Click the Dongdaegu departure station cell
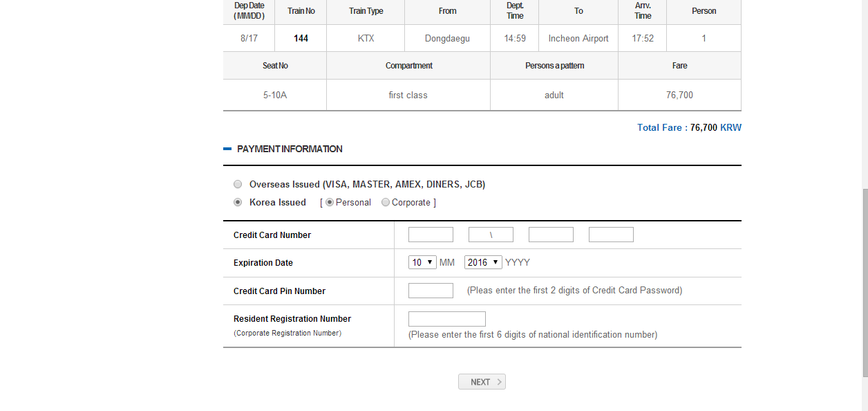 (x=447, y=39)
